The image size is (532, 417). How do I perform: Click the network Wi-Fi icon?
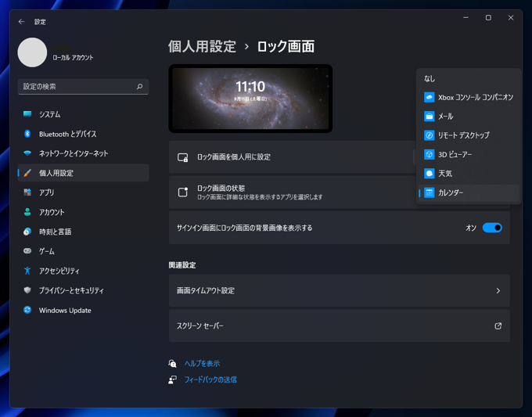coord(27,153)
